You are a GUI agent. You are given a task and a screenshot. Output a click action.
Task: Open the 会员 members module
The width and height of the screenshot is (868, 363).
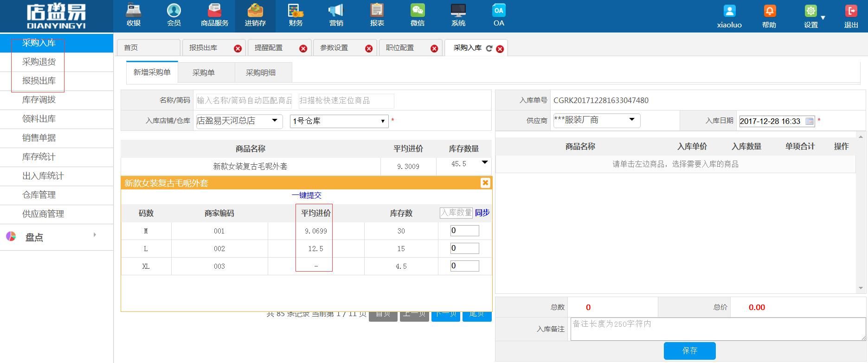(174, 15)
